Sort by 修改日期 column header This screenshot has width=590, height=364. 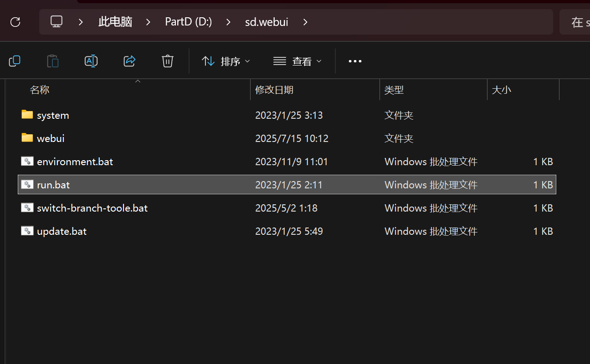point(274,90)
